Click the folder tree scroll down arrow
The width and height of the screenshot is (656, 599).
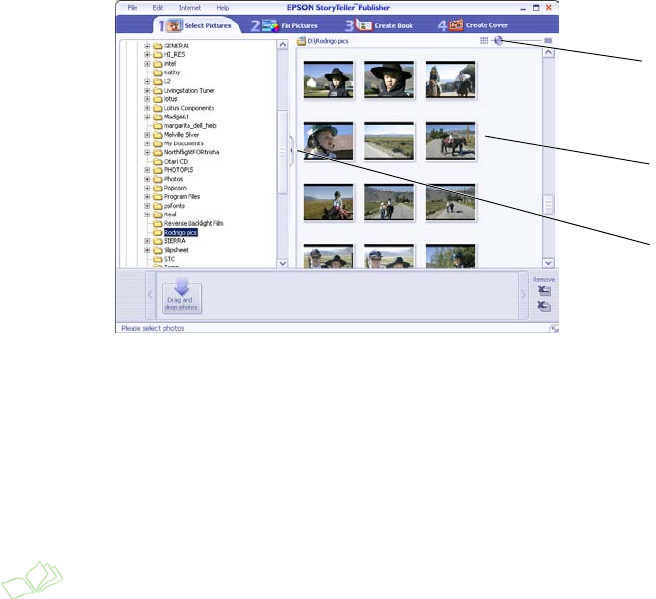point(283,263)
